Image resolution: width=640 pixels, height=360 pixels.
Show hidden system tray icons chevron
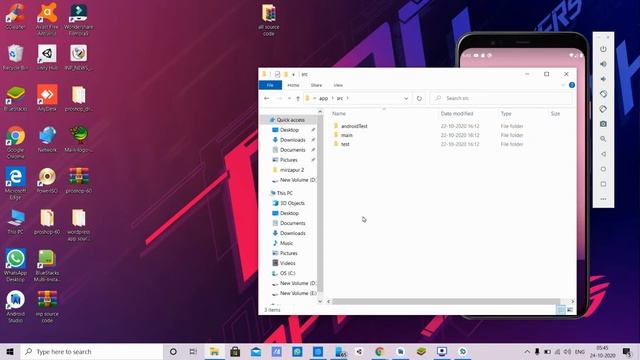(x=527, y=351)
